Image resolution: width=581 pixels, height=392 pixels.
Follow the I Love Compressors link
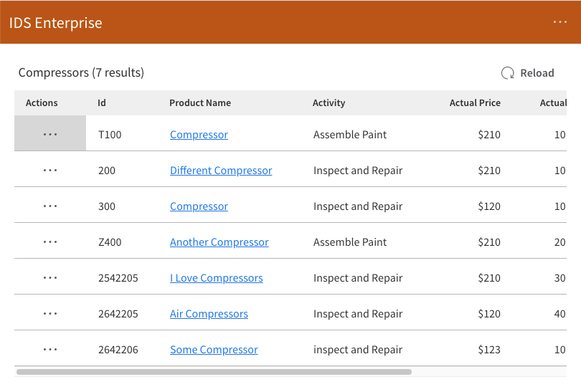(216, 278)
